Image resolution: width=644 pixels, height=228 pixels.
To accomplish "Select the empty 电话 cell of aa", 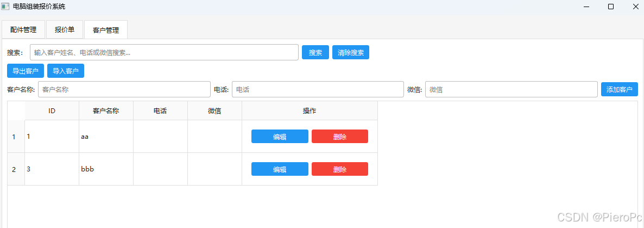I will (160, 136).
